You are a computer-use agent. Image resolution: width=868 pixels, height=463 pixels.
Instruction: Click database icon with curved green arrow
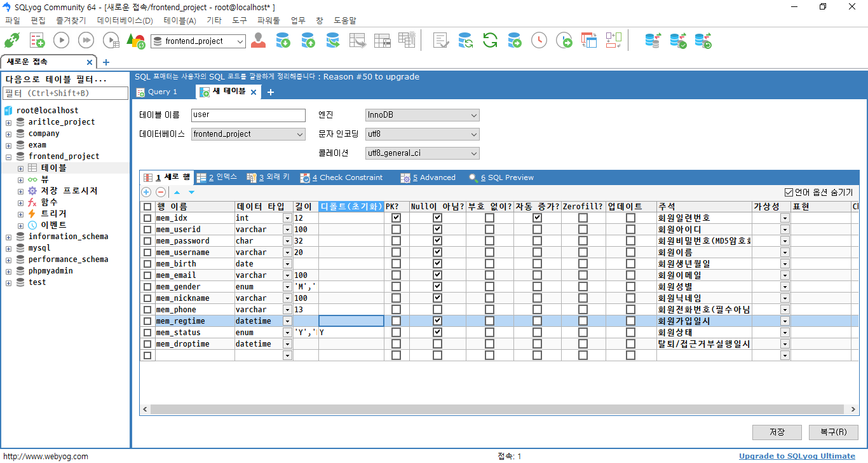(333, 41)
